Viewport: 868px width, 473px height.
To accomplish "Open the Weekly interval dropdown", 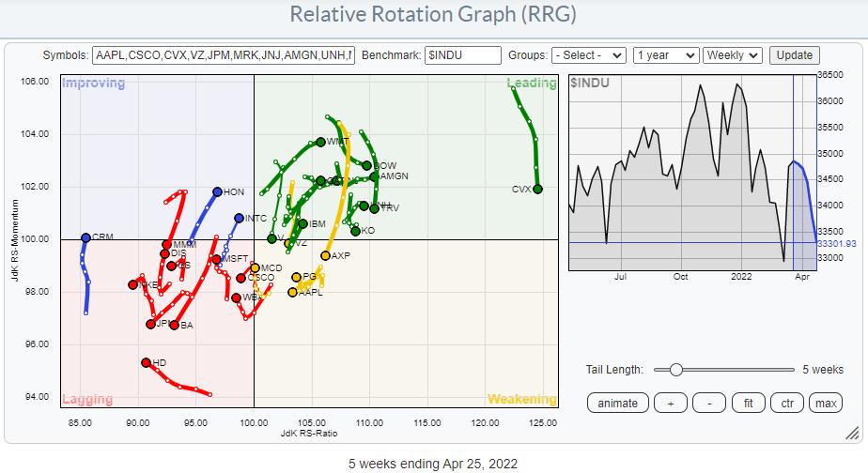I will (733, 55).
